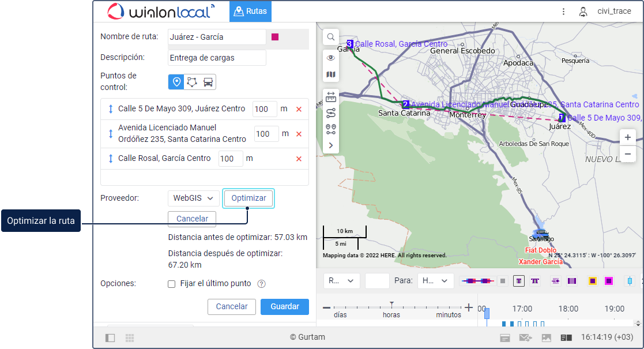This screenshot has width=644, height=349.
Task: Delete Calle Rosal, García Centro checkpoint
Action: [x=299, y=159]
